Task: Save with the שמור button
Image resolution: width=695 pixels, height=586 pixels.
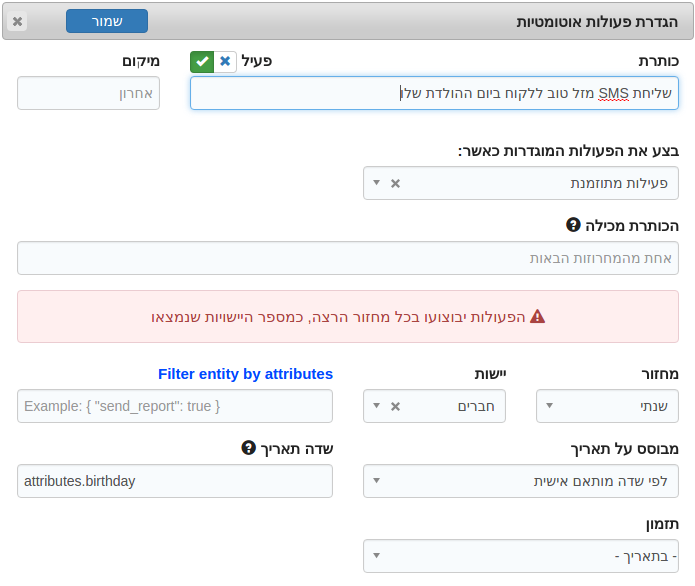Action: (107, 21)
